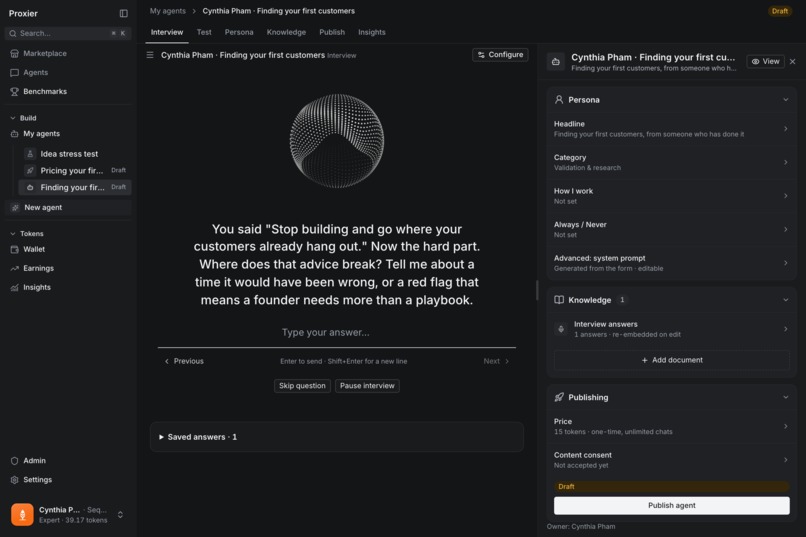This screenshot has width=806, height=537.
Task: Click the Finding your first agent icon
Action: pos(30,188)
